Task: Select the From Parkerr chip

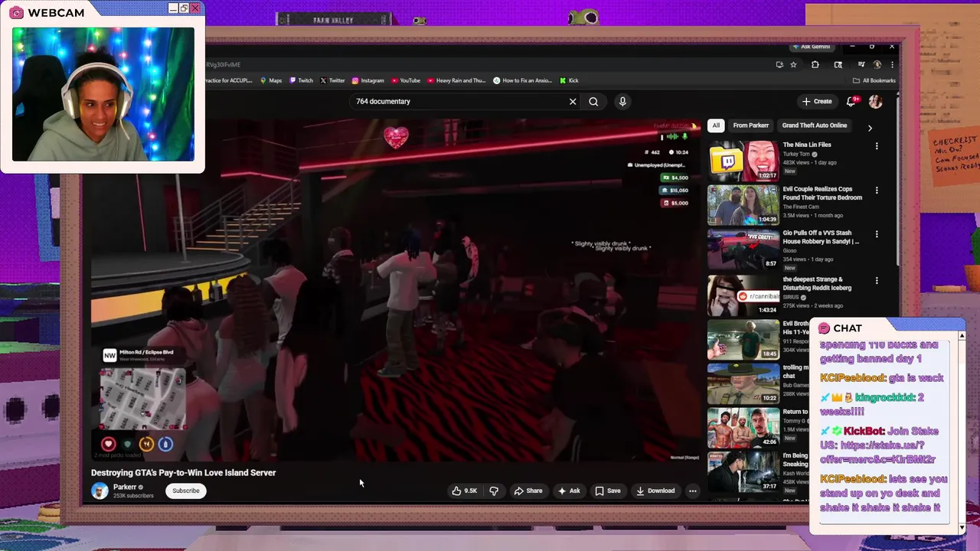Action: [750, 126]
